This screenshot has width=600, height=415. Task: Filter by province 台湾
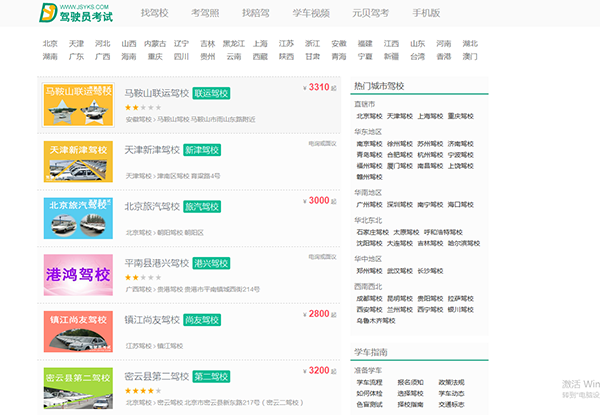pos(417,57)
